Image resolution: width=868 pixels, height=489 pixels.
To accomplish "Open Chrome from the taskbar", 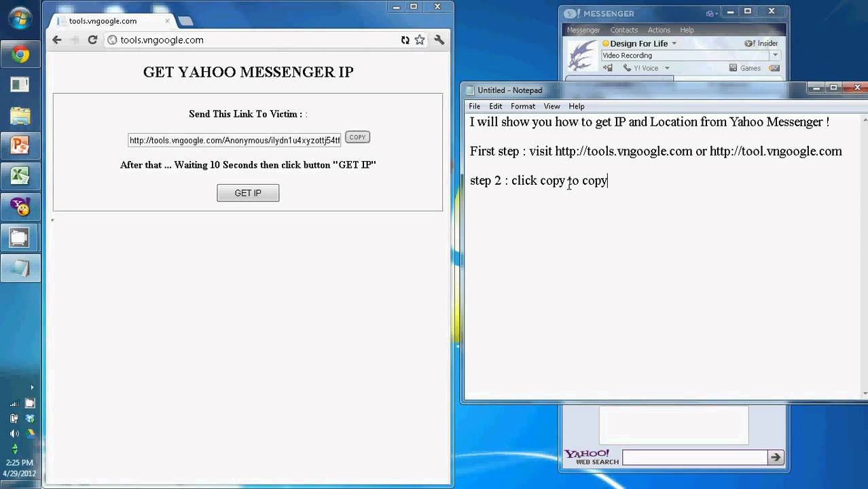I will click(x=20, y=54).
